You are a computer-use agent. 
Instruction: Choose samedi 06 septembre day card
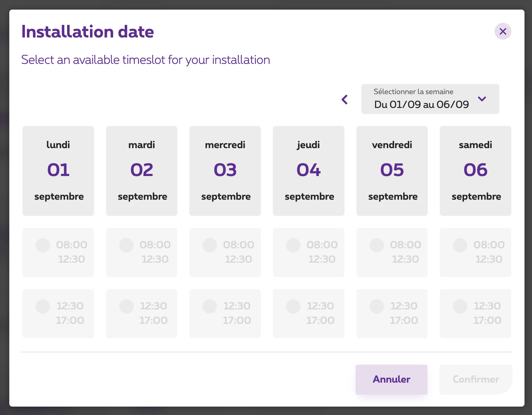coord(475,171)
